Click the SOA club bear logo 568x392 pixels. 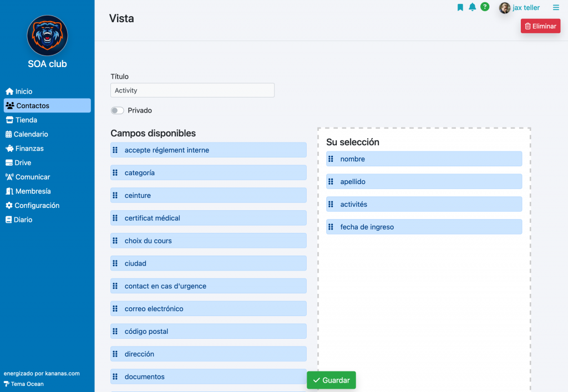pyautogui.click(x=48, y=35)
